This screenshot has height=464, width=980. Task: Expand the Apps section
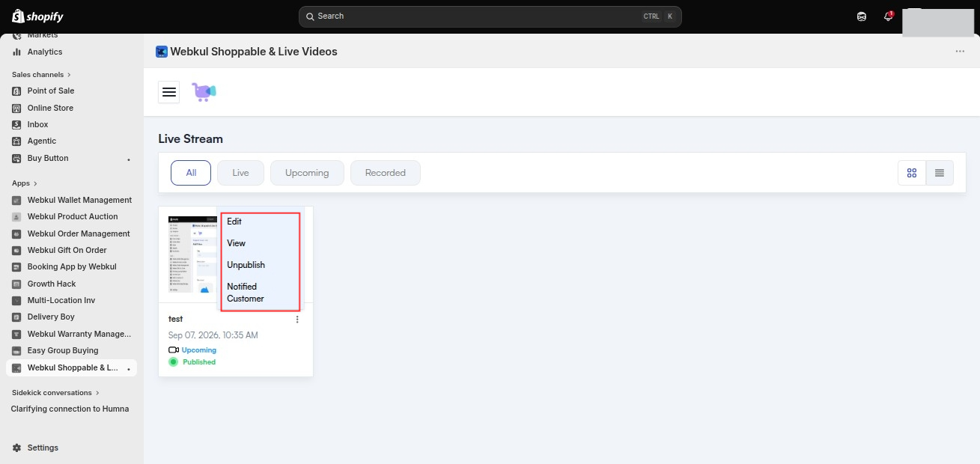click(x=25, y=183)
